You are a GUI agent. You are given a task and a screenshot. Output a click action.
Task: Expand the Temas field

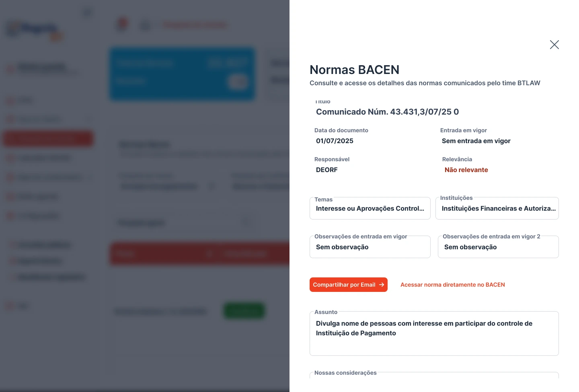coord(370,209)
